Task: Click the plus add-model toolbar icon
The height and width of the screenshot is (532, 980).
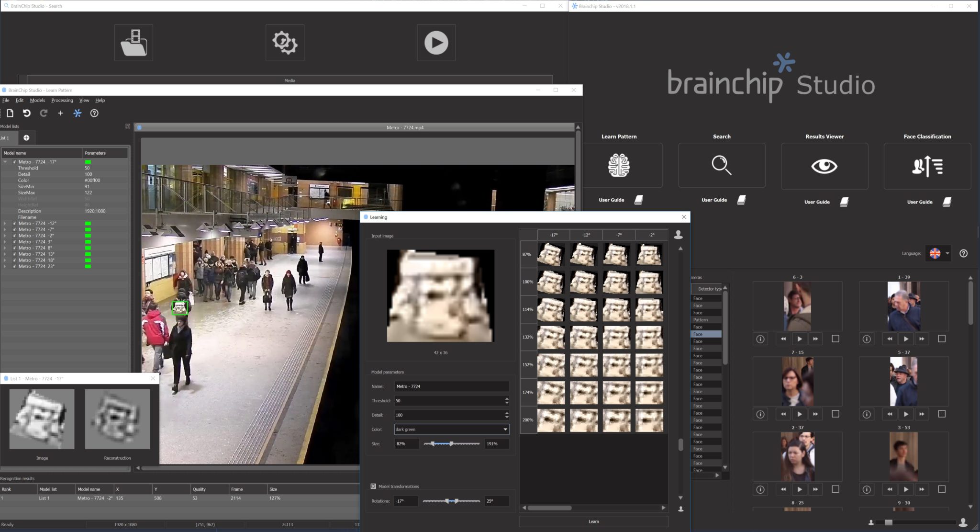Action: (60, 113)
